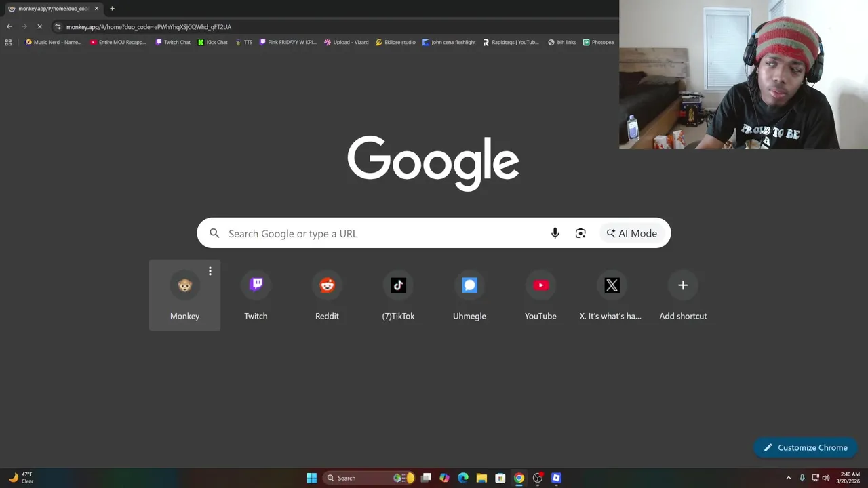Open volume control in system tray

(x=826, y=478)
